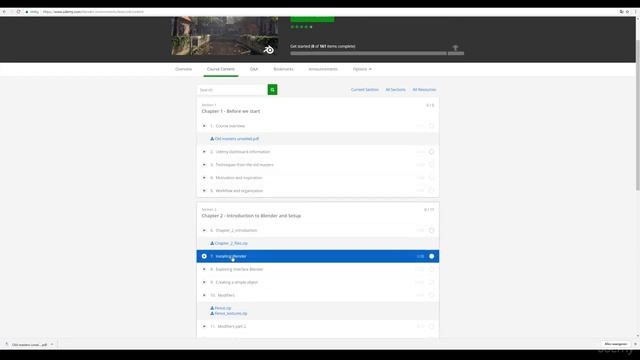Click Alles weergeven in downloads bar

(616, 344)
